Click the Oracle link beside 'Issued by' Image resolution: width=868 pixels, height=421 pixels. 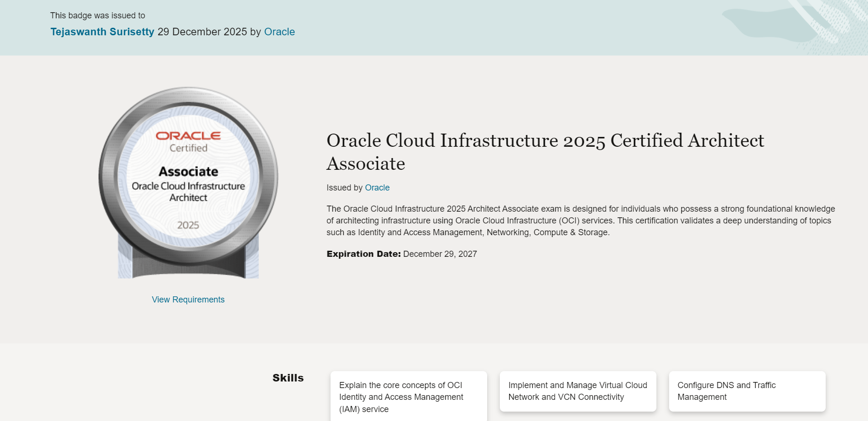coord(377,188)
